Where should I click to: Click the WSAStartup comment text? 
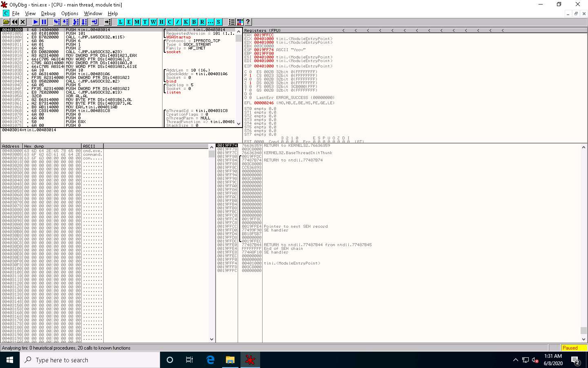(178, 37)
